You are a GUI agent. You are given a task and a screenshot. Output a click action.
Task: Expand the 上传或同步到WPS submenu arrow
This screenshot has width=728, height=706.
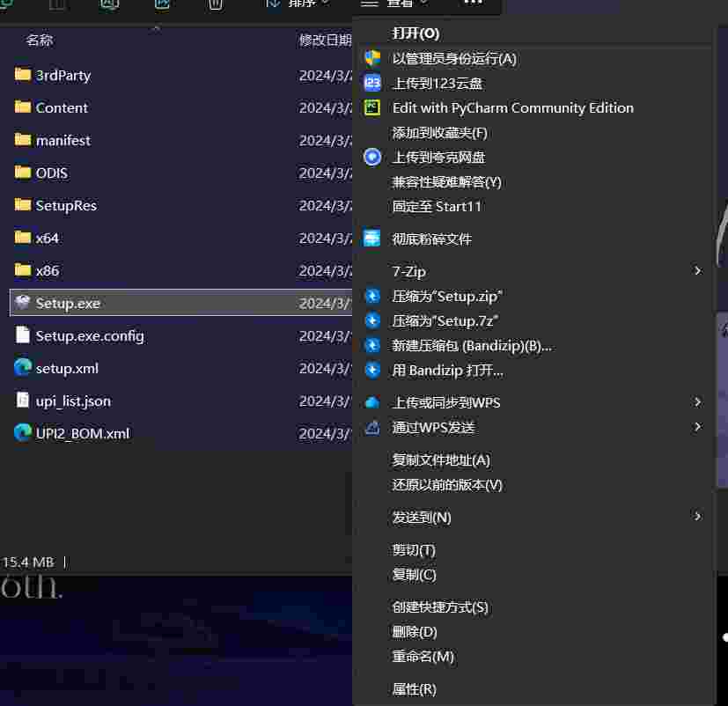click(x=697, y=402)
